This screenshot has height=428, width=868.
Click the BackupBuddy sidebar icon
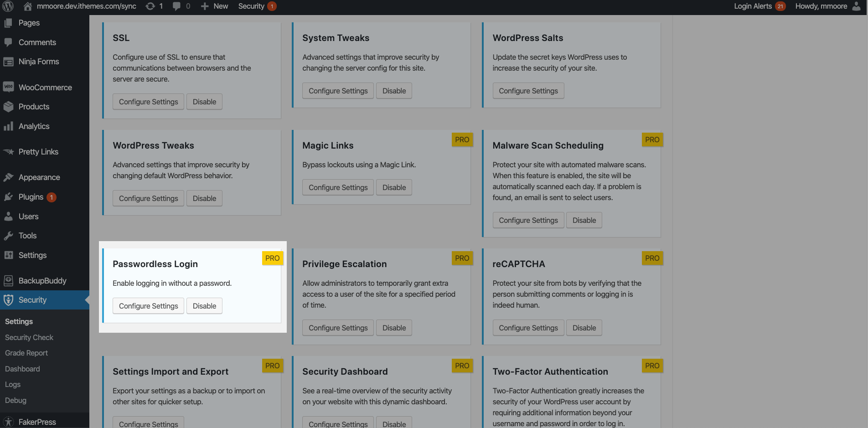[x=8, y=281]
